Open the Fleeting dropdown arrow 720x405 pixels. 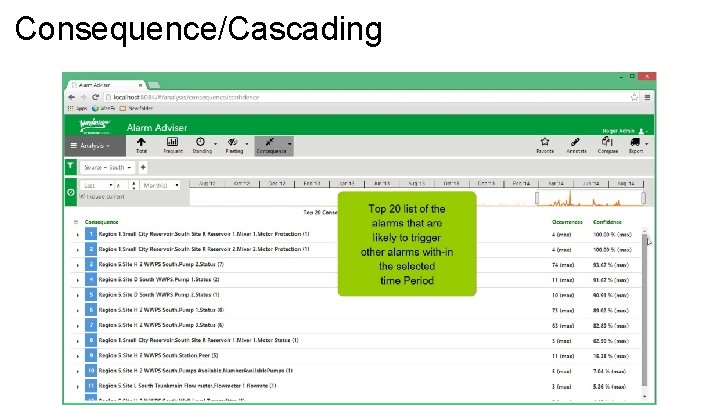(247, 144)
